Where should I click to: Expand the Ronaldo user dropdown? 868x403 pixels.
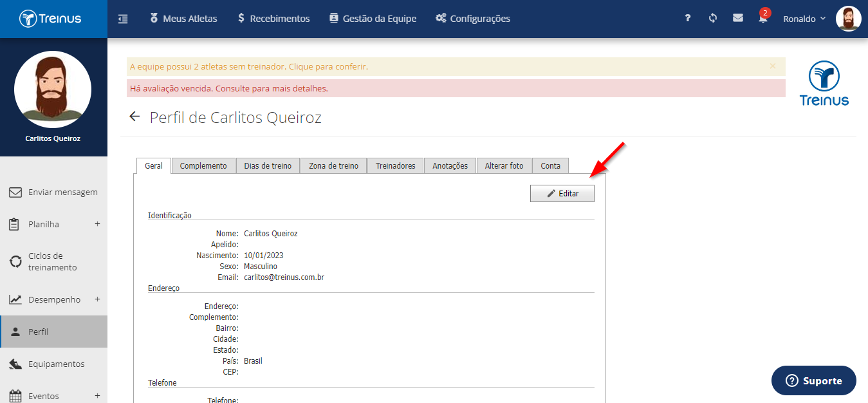point(804,19)
